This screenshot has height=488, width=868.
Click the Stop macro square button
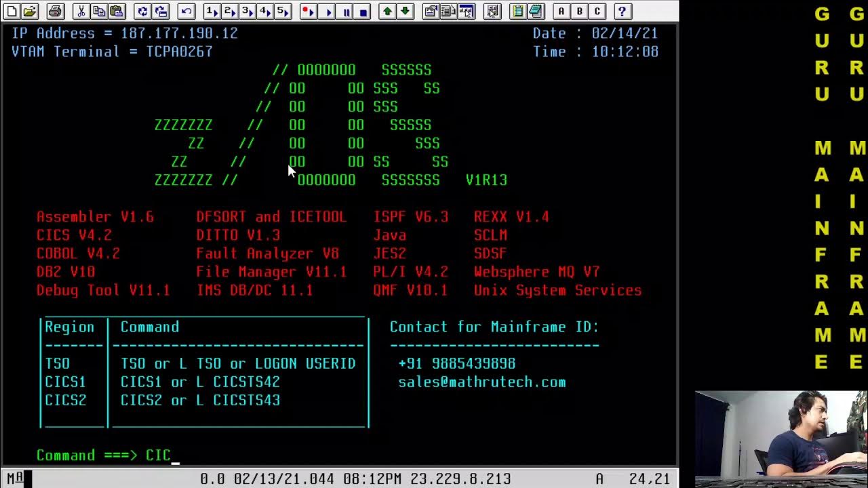(x=363, y=11)
